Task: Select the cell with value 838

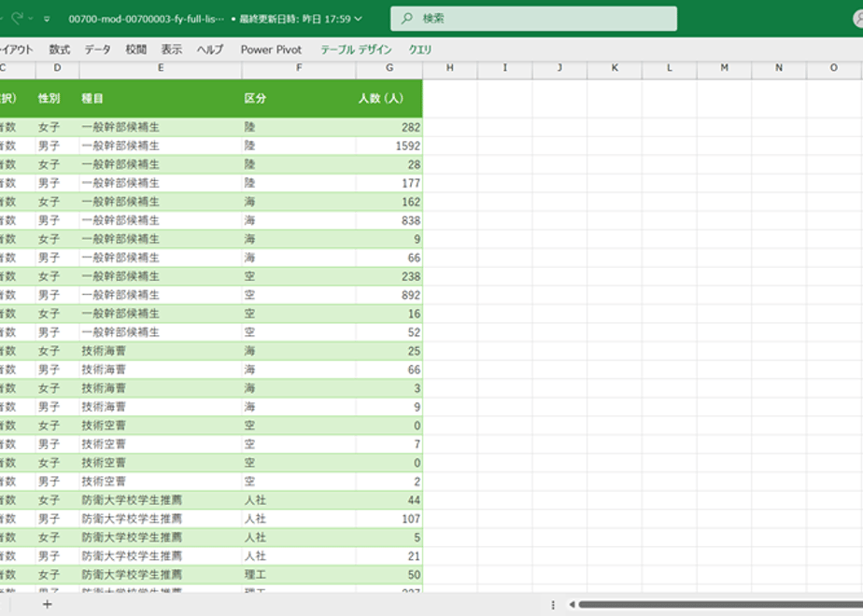Action: tap(389, 220)
